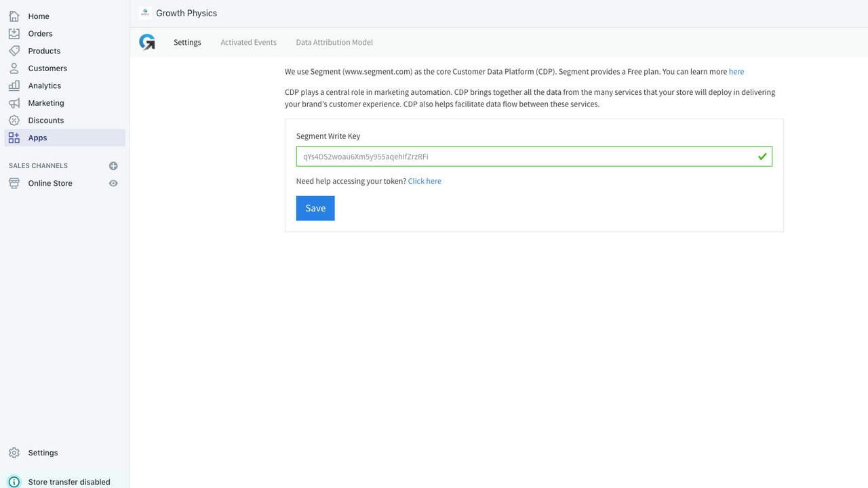The image size is (868, 488).
Task: Open the Products section icon
Action: click(15, 51)
